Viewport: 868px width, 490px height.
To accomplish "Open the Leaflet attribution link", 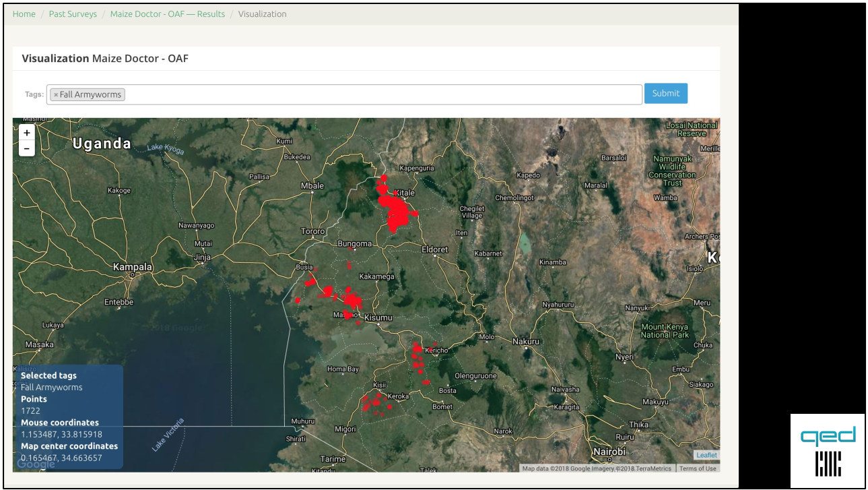I will pos(706,456).
